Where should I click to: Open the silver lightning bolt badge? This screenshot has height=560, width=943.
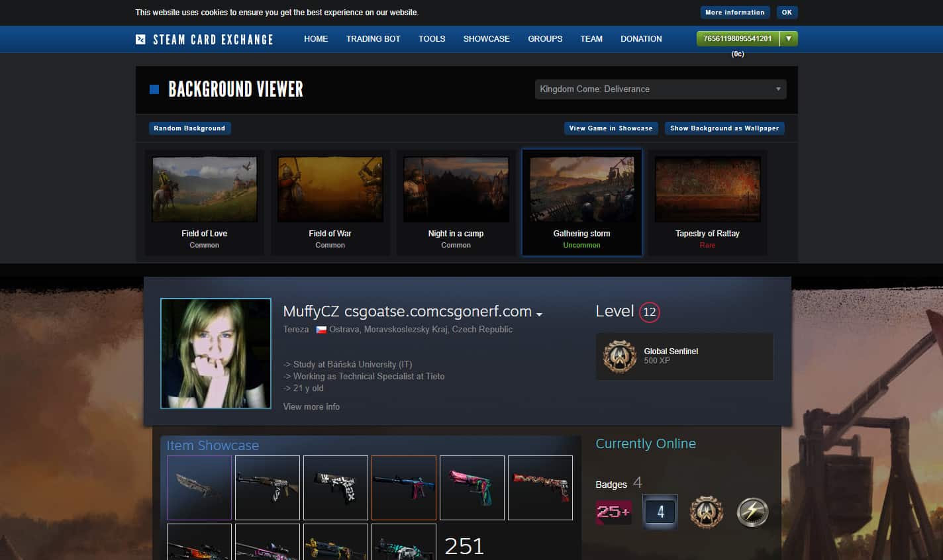tap(753, 512)
